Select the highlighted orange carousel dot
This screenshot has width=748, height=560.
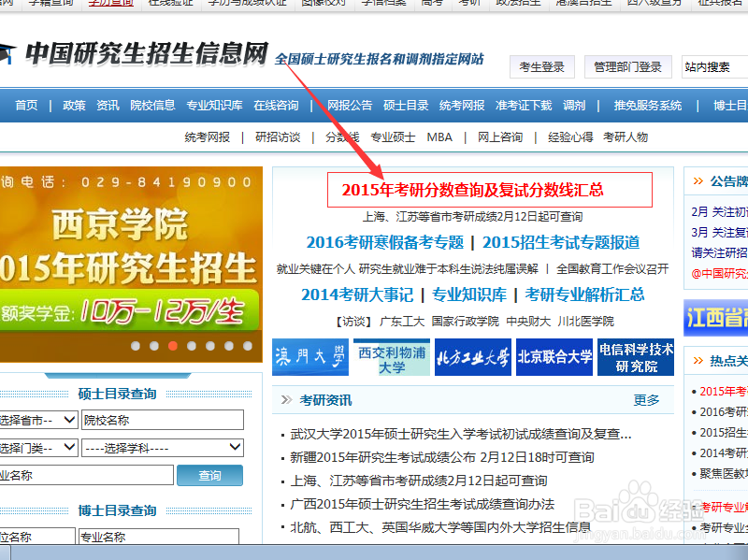173,346
